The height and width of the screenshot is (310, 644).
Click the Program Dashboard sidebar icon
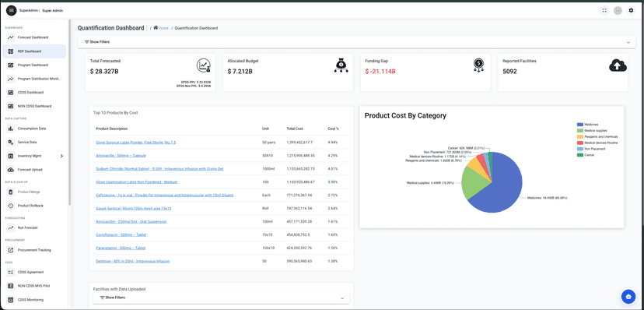point(11,65)
